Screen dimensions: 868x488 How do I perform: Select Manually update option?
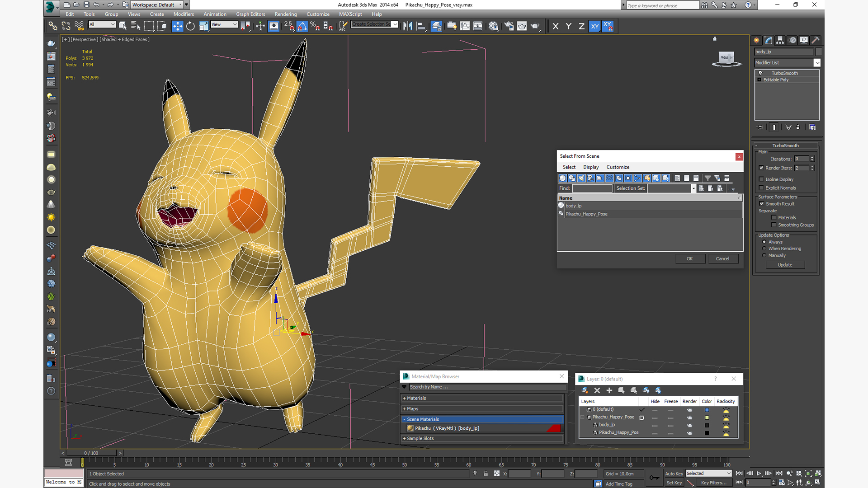coord(764,255)
